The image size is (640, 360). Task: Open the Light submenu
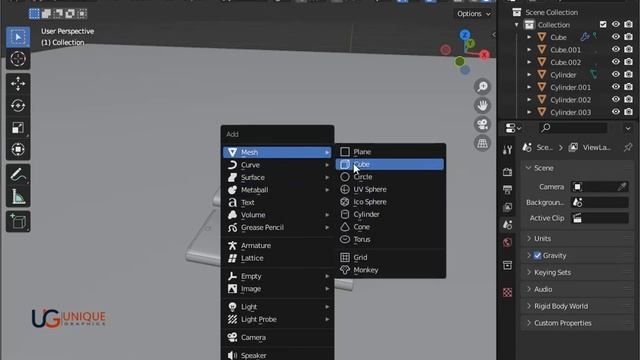tap(278, 307)
